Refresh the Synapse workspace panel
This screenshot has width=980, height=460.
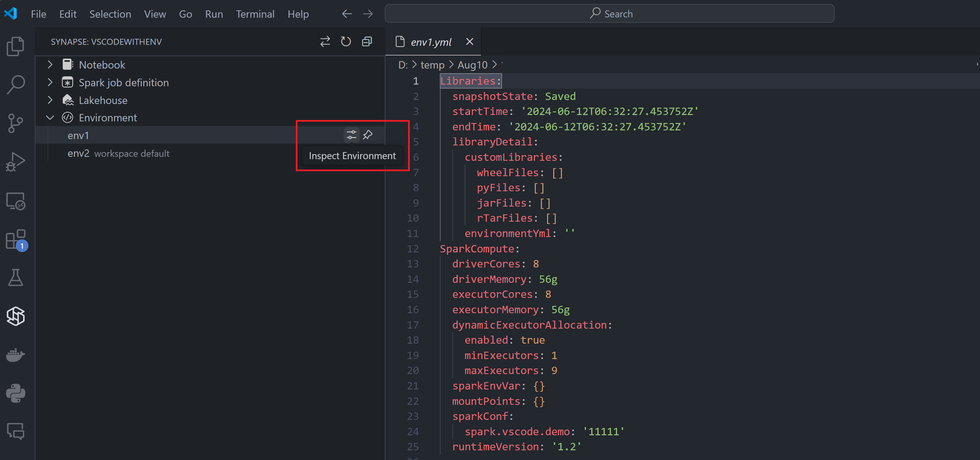[345, 41]
